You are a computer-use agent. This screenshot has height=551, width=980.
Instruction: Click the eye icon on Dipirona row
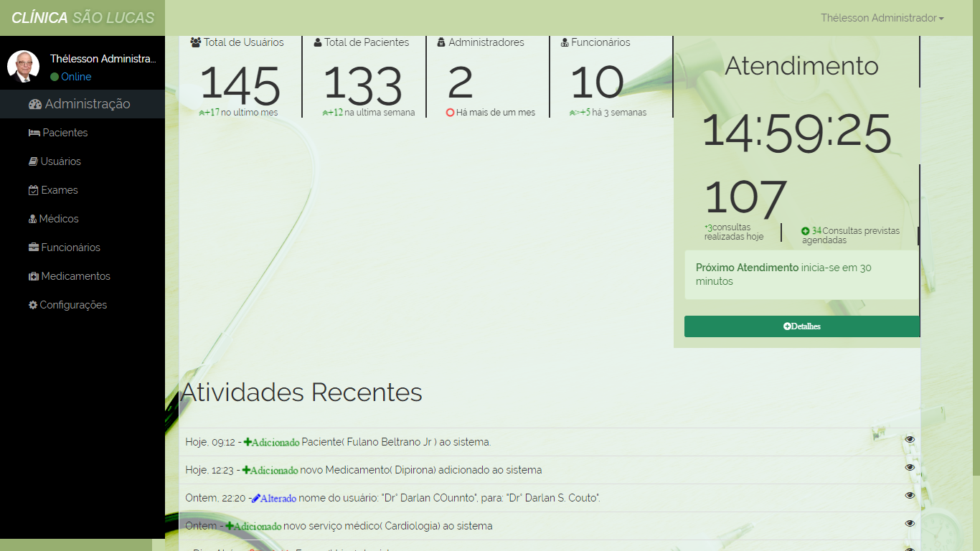pyautogui.click(x=910, y=467)
